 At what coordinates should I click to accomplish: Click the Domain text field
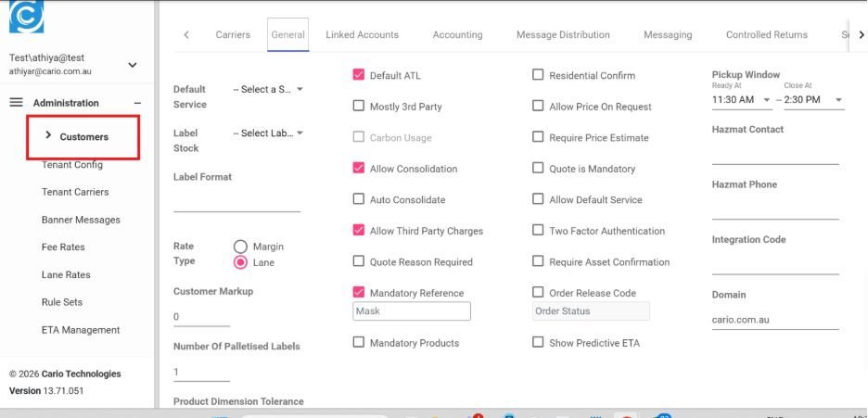pos(774,321)
